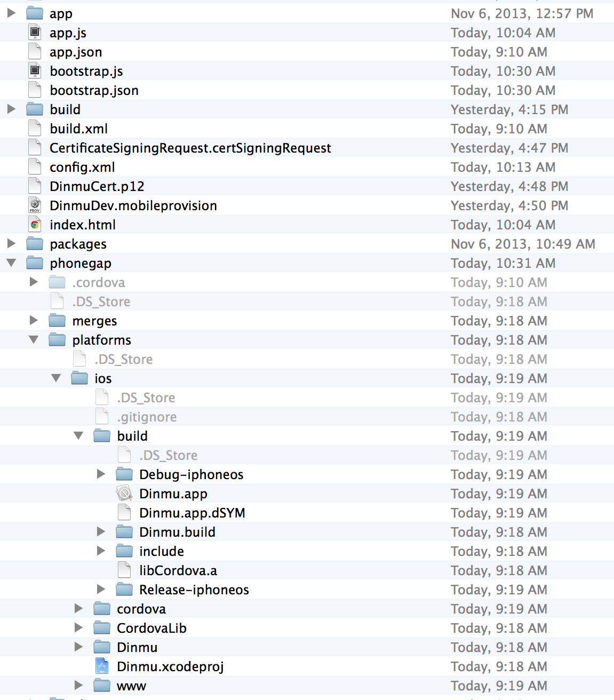Viewport: 614px width, 700px height.
Task: Select the 'Yesterday, 4:48 PM' modified date
Action: [x=509, y=186]
